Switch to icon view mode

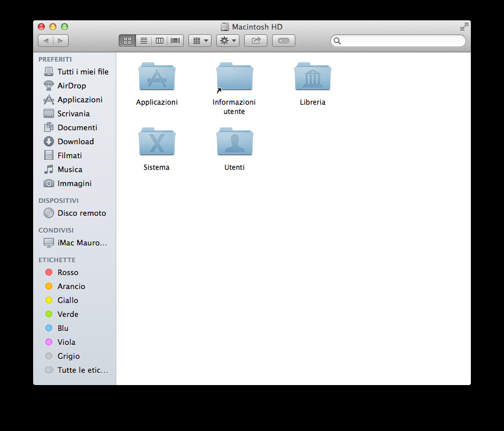127,41
